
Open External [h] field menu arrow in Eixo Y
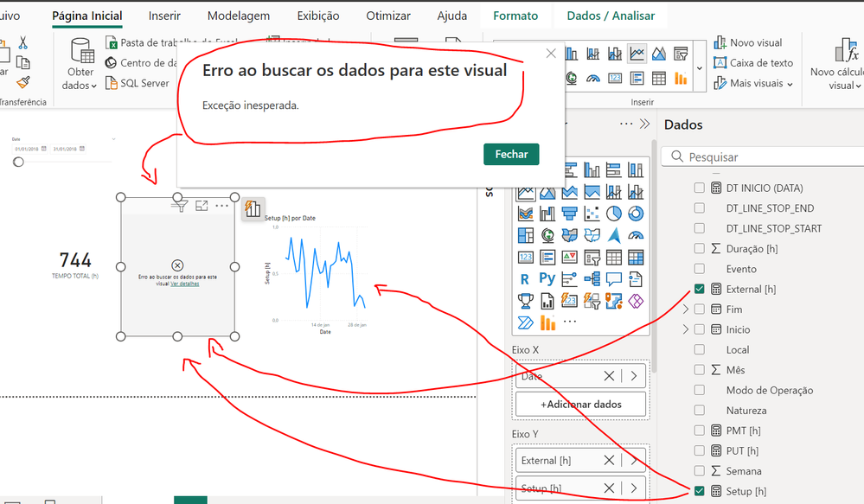click(634, 460)
